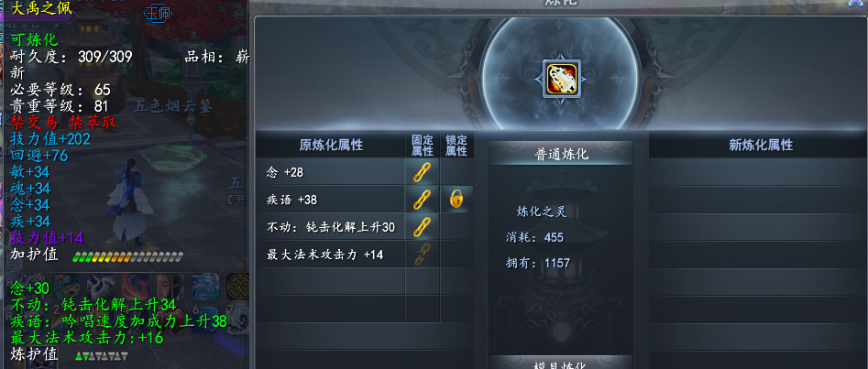Open the 模具炼化 tab

[x=561, y=364]
